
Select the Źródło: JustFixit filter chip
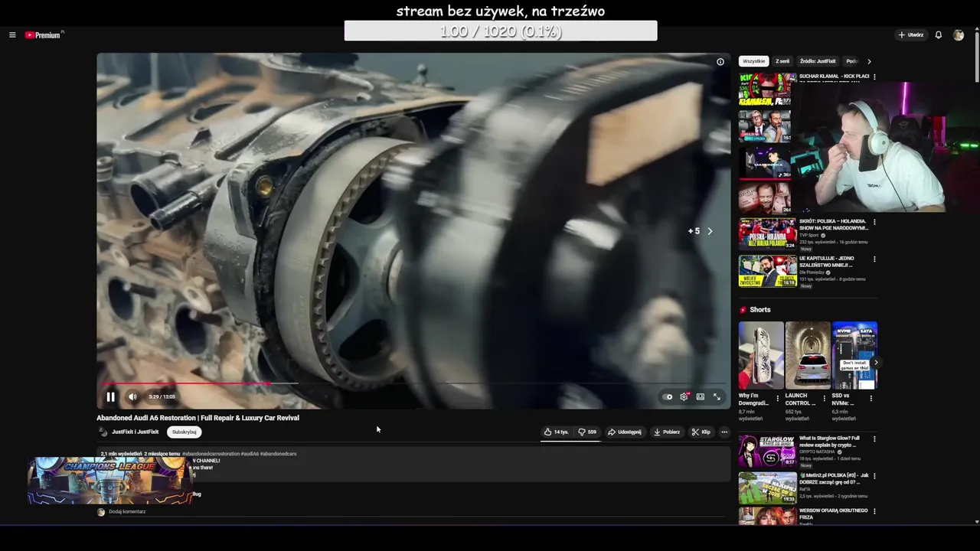(818, 61)
